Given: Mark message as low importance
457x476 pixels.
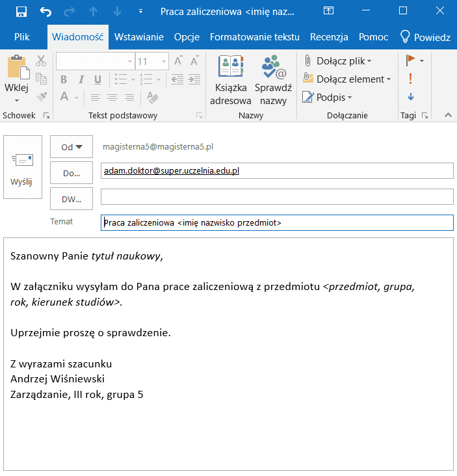Looking at the screenshot, I should point(411,97).
